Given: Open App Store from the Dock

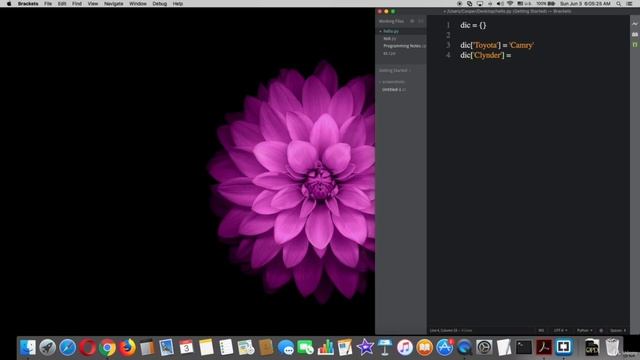Looking at the screenshot, I should point(444,347).
